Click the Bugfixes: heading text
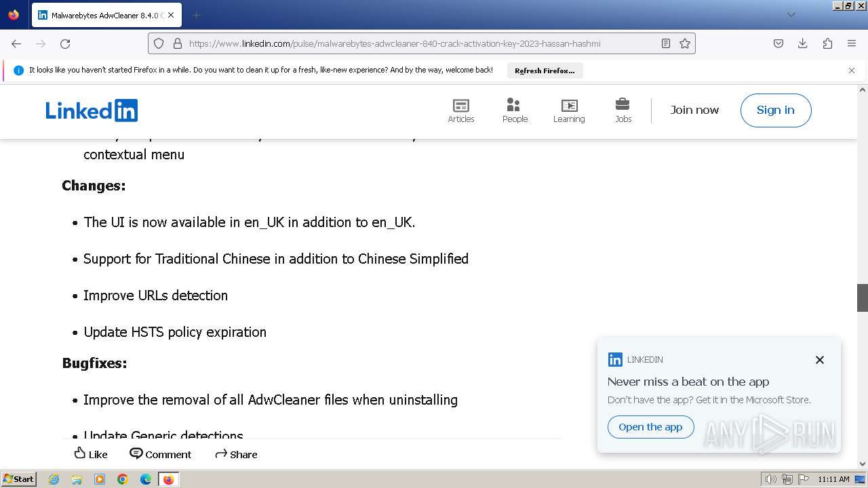Viewport: 868px width, 488px height. pos(94,363)
